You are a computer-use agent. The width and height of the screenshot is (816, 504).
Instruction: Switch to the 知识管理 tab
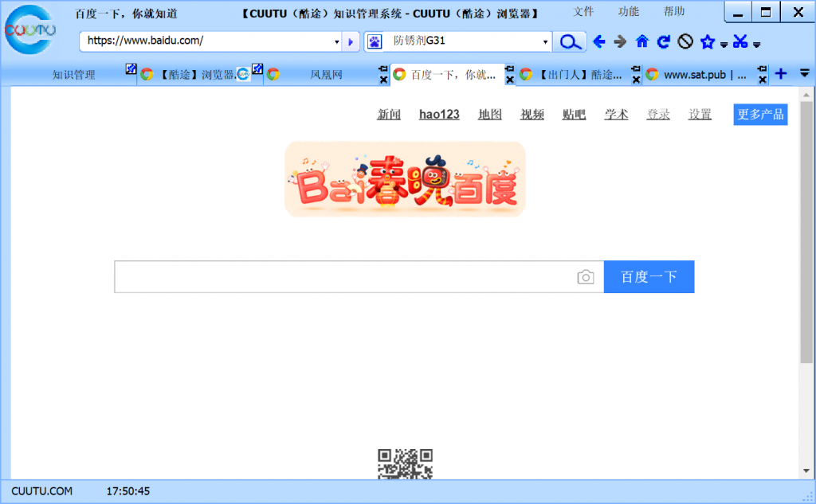73,75
